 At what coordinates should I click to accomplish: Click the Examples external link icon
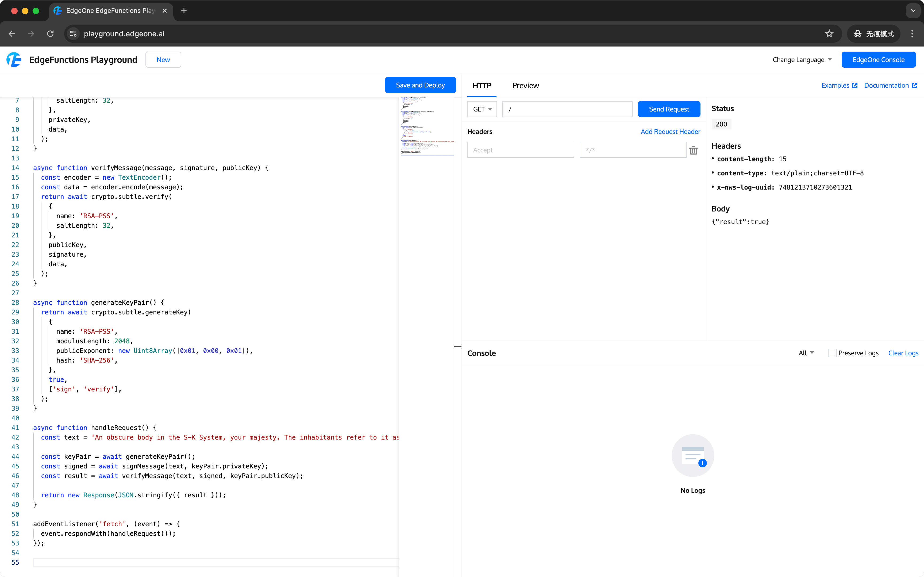pyautogui.click(x=853, y=85)
